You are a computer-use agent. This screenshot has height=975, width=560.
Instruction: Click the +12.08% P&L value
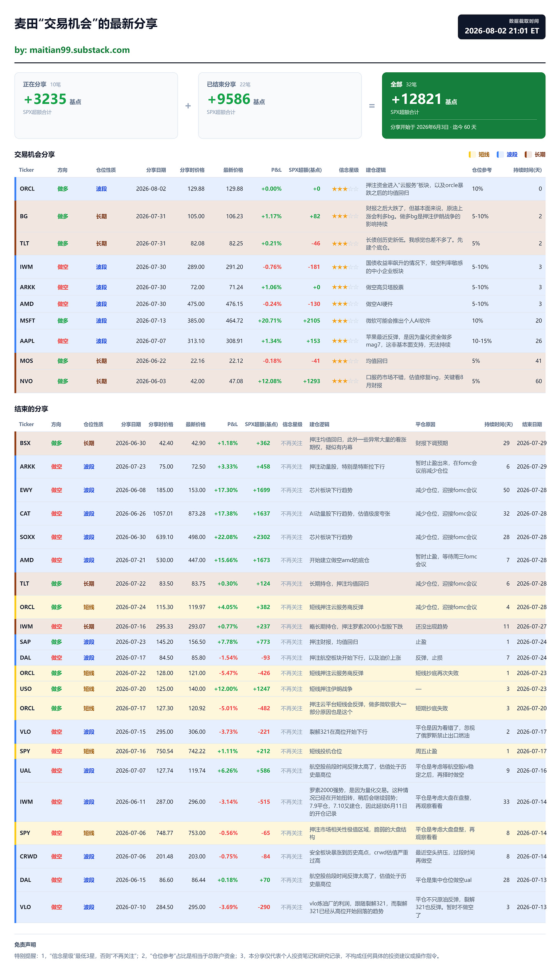pyautogui.click(x=270, y=381)
